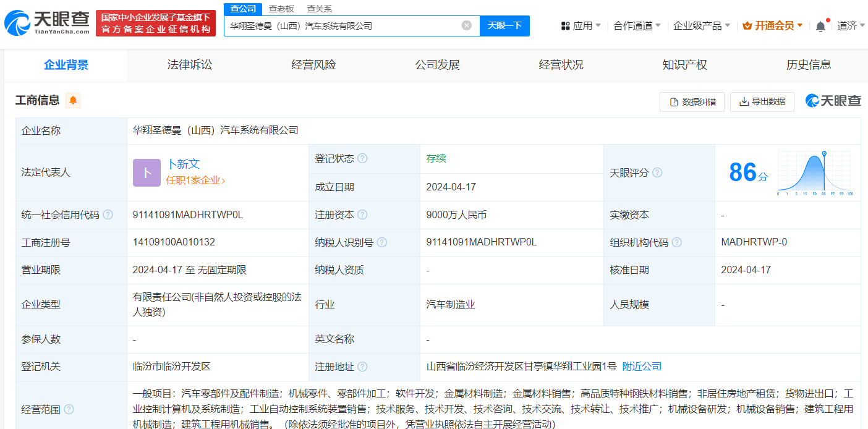The height and width of the screenshot is (429, 868).
Task: Click the notification bell in header
Action: (820, 26)
